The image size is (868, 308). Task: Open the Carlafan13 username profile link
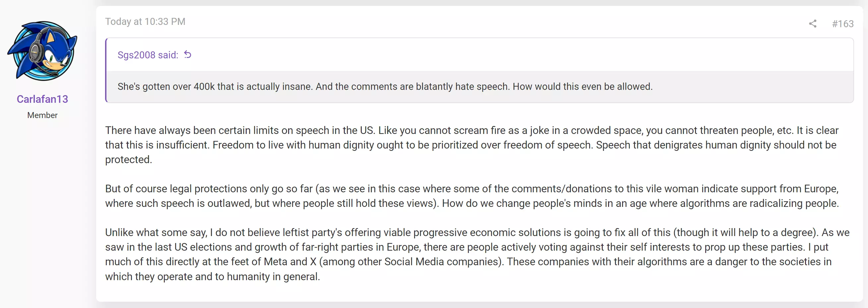(42, 99)
